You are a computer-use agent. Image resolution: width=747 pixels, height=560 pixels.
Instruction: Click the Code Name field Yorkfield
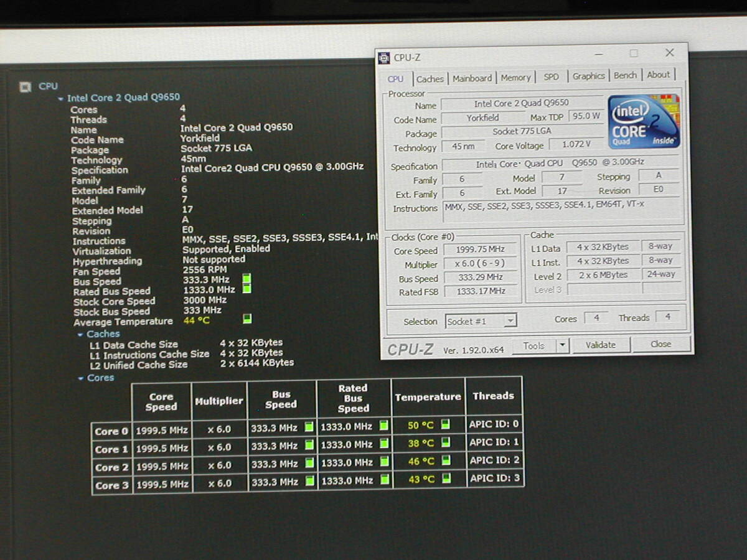(482, 118)
